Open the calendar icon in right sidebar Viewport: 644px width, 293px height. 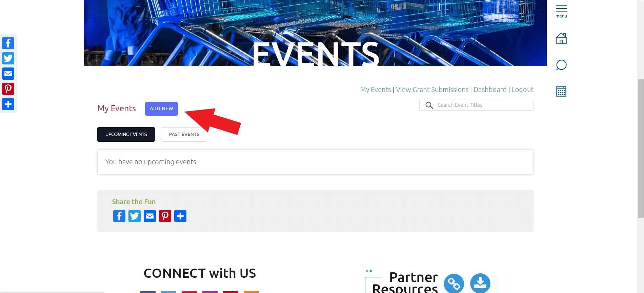[561, 91]
